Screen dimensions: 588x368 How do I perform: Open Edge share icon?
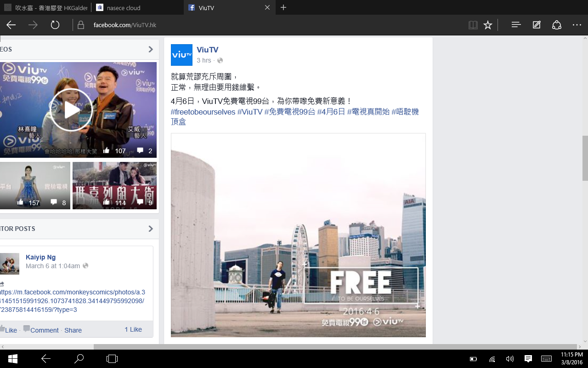[557, 25]
